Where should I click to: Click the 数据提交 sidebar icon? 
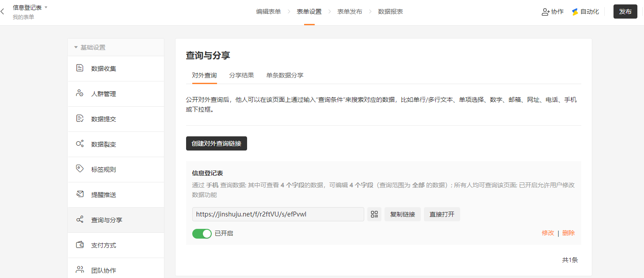[80, 119]
